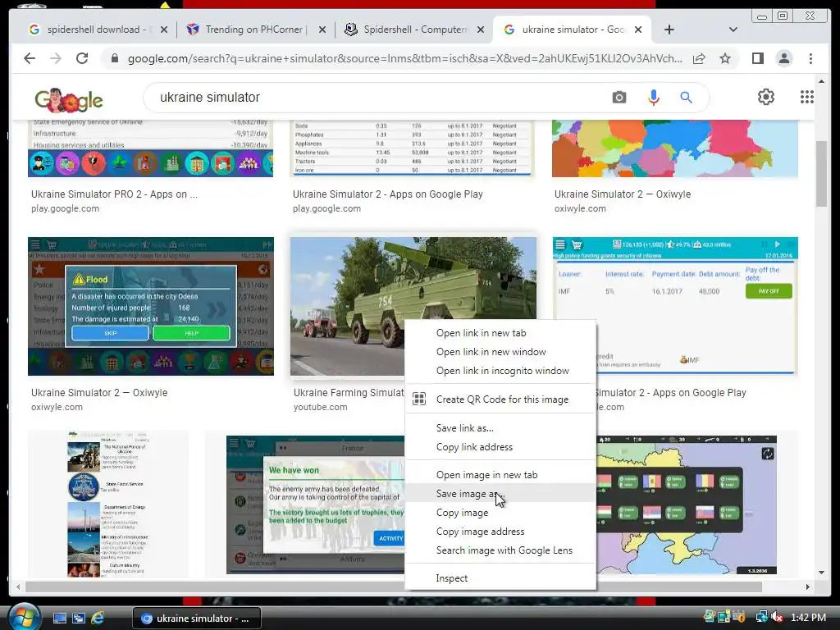Click the muted volume tray icon
Viewport: 840px width, 630px height.
(x=777, y=618)
